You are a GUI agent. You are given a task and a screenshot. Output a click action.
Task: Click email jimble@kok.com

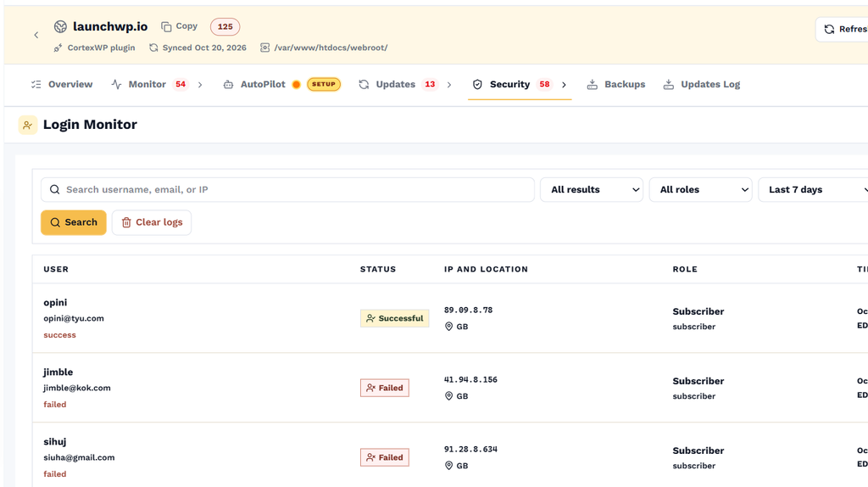click(x=77, y=389)
